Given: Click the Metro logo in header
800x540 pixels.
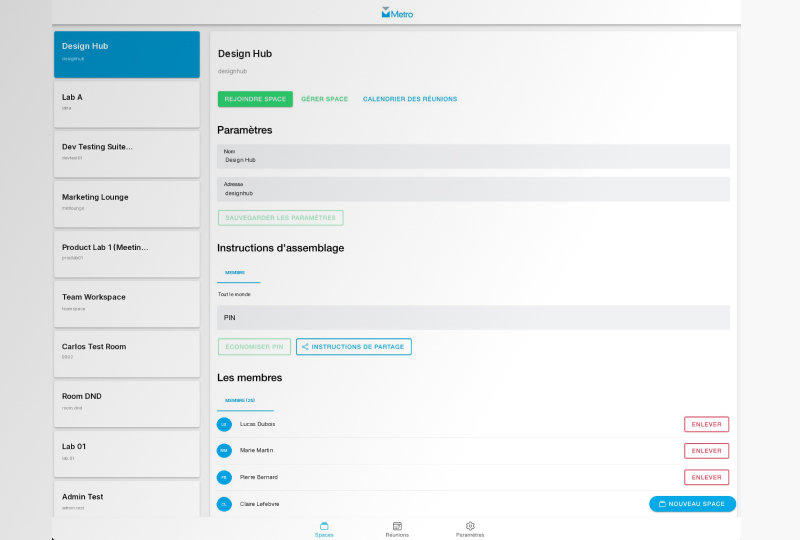Looking at the screenshot, I should click(x=397, y=13).
